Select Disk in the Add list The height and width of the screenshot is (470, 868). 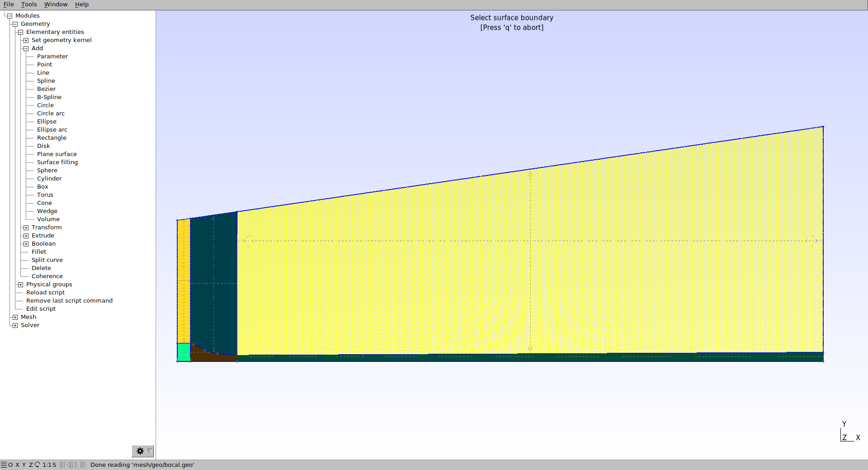pyautogui.click(x=43, y=146)
